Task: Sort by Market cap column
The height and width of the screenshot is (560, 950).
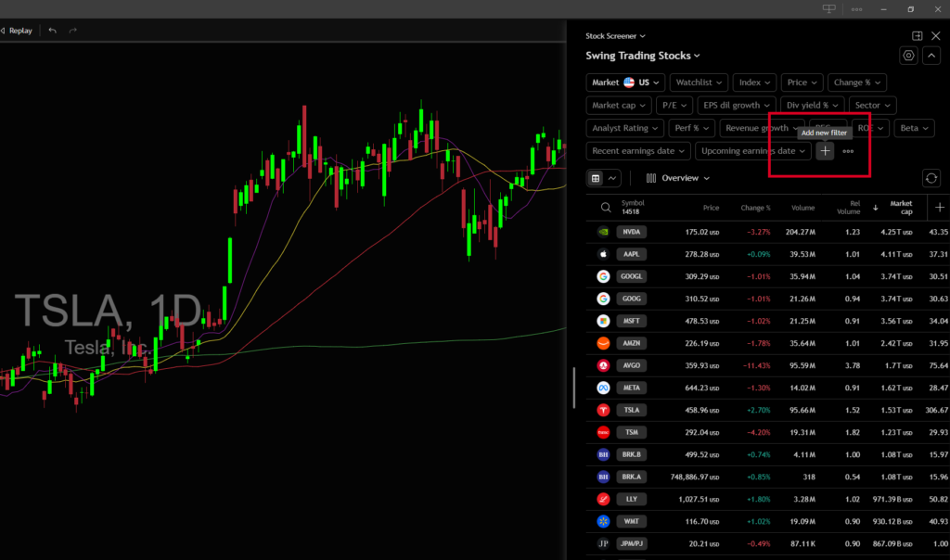Action: (900, 208)
